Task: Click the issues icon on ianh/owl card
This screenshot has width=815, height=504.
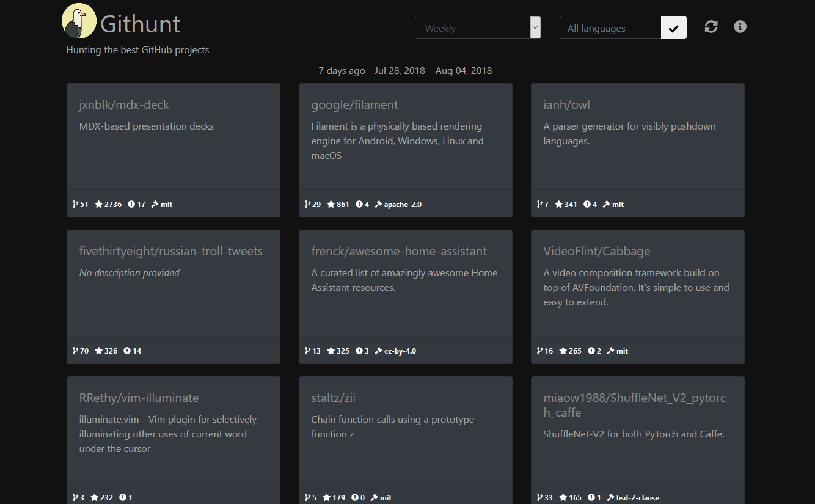Action: tap(587, 205)
